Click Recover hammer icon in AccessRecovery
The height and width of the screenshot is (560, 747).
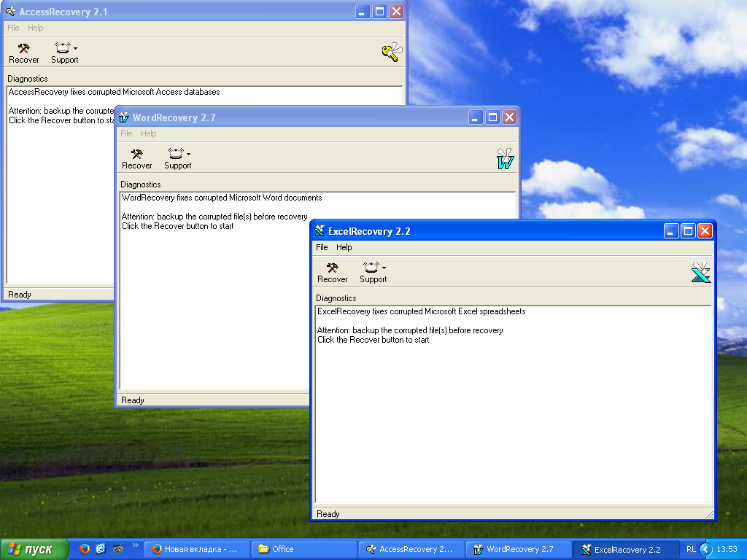pyautogui.click(x=23, y=49)
